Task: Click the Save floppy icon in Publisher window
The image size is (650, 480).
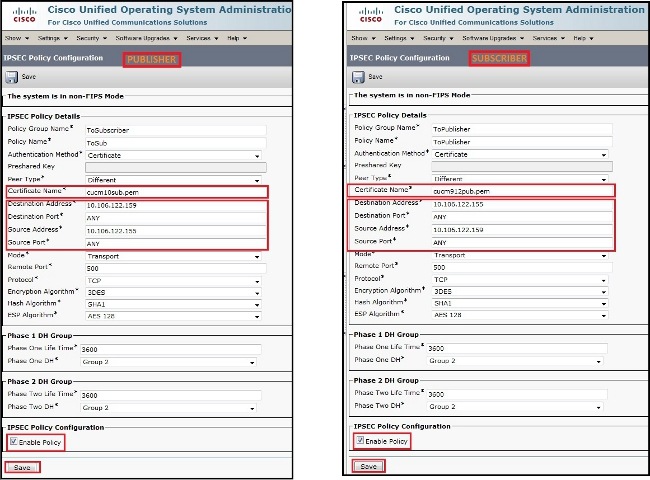Action: click(x=11, y=77)
